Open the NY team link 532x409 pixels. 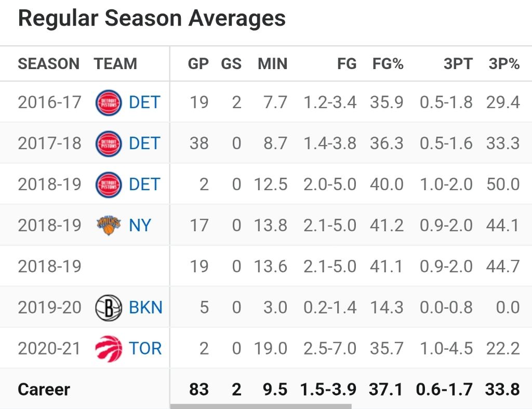pyautogui.click(x=140, y=225)
